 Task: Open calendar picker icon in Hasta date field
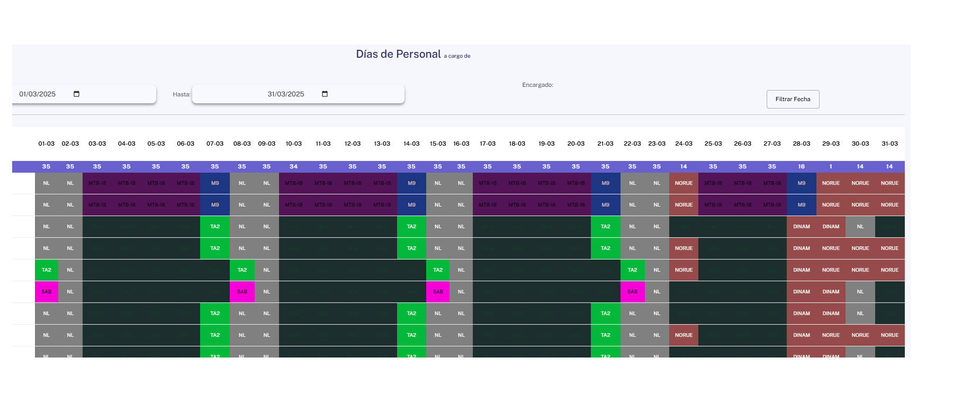(325, 94)
